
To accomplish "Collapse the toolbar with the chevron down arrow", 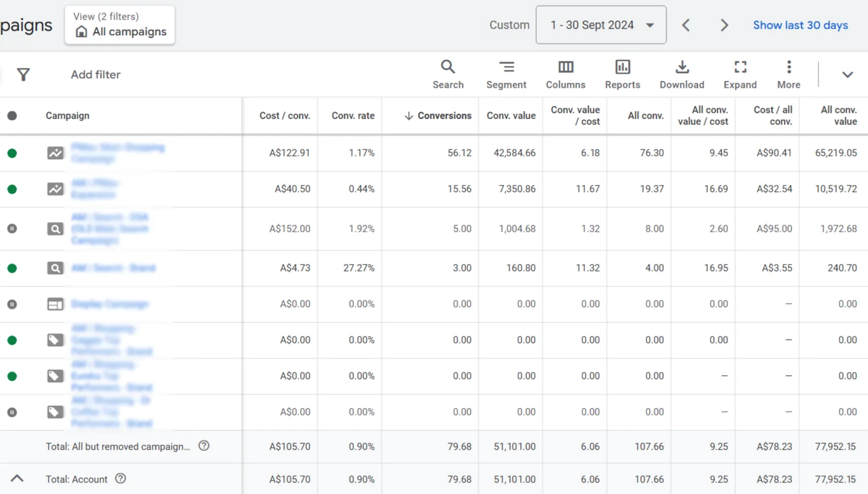I will coord(847,74).
